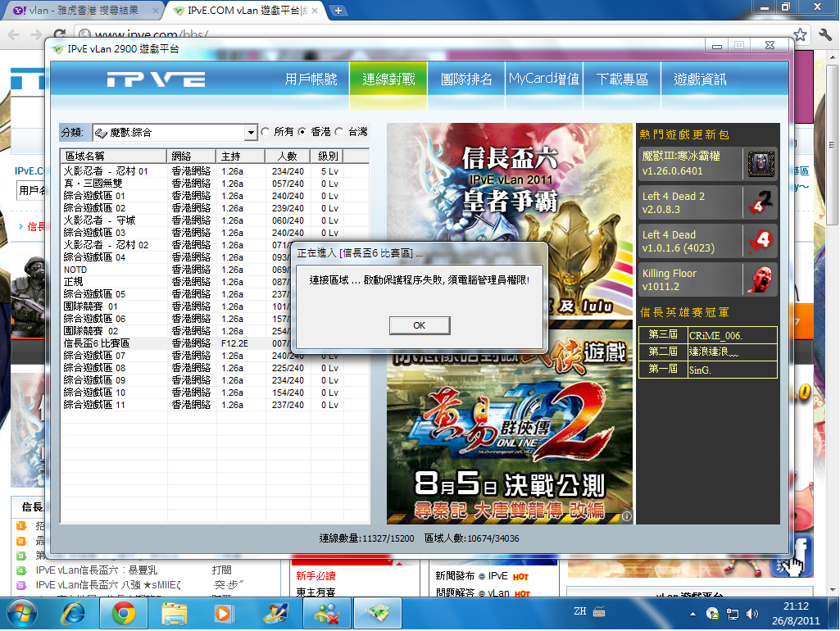
Task: Sort by 區域名稱 column header
Action: point(113,156)
